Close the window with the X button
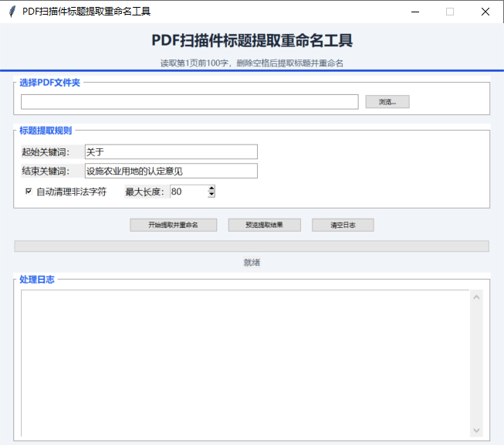 [485, 12]
